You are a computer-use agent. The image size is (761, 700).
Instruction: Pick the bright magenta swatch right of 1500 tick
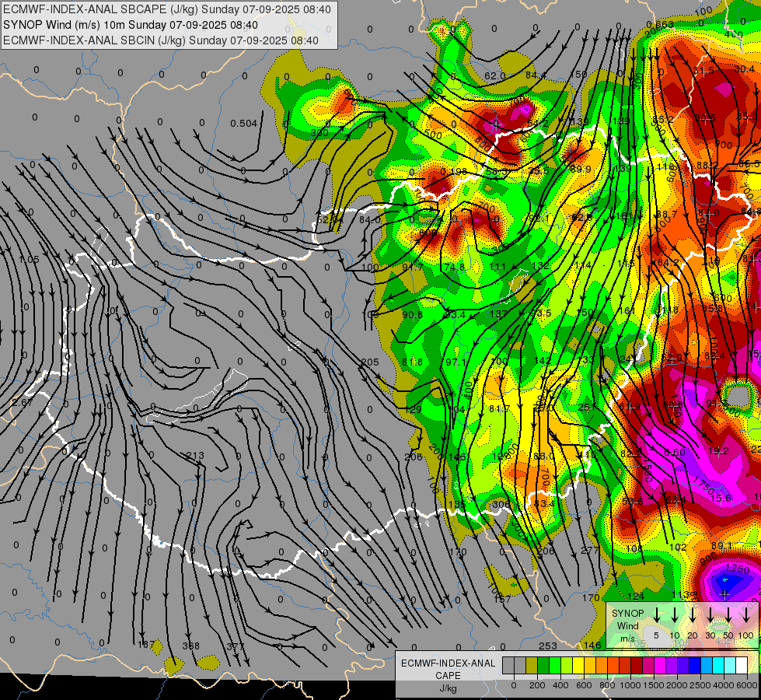tap(660, 666)
